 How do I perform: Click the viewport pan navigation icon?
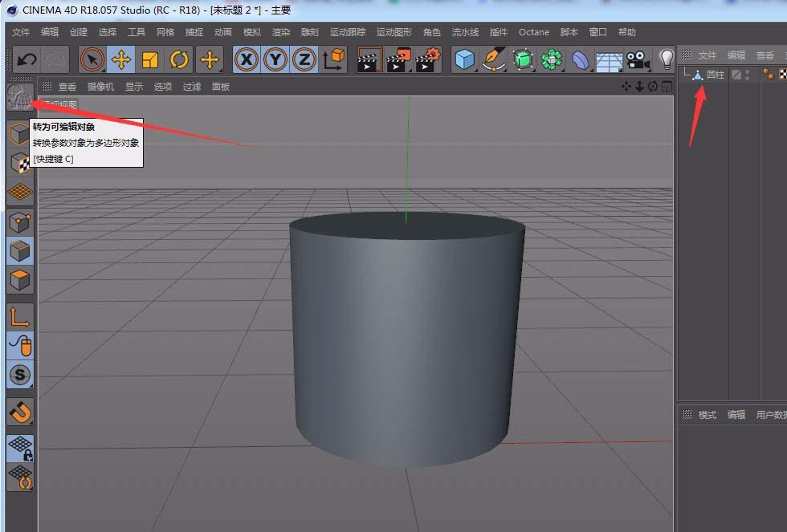626,87
